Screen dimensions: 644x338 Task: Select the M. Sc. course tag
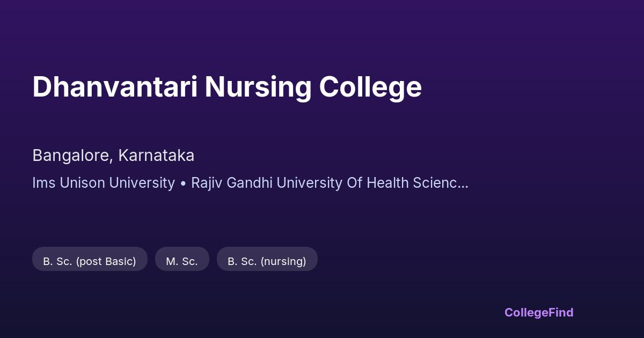tap(182, 261)
